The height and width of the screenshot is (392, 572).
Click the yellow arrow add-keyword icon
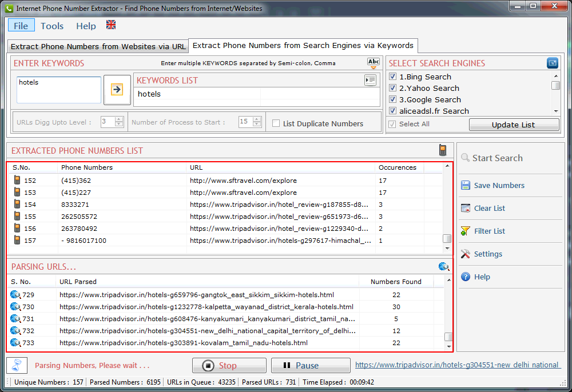117,90
